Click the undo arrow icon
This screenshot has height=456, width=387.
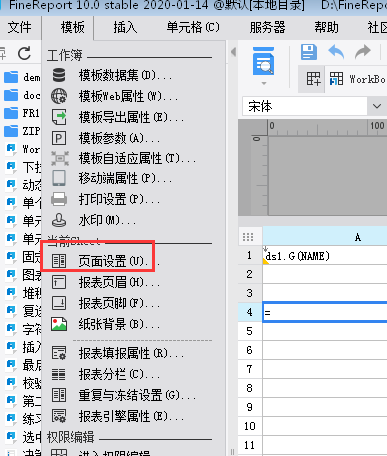point(336,52)
